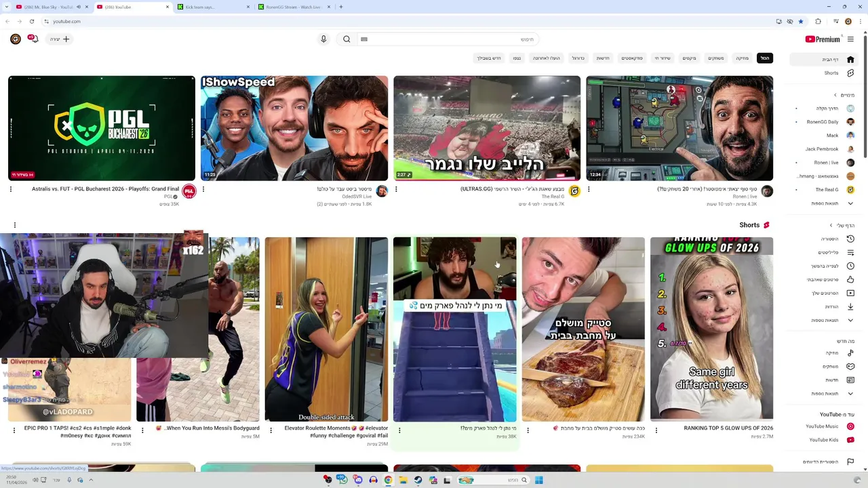The image size is (868, 488).
Task: Open the notifications bell
Action: (x=33, y=39)
